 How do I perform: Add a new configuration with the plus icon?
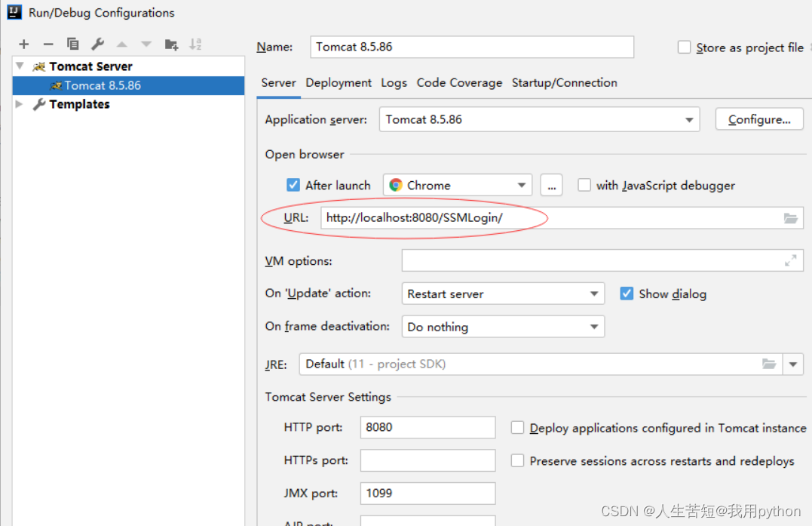[24, 45]
